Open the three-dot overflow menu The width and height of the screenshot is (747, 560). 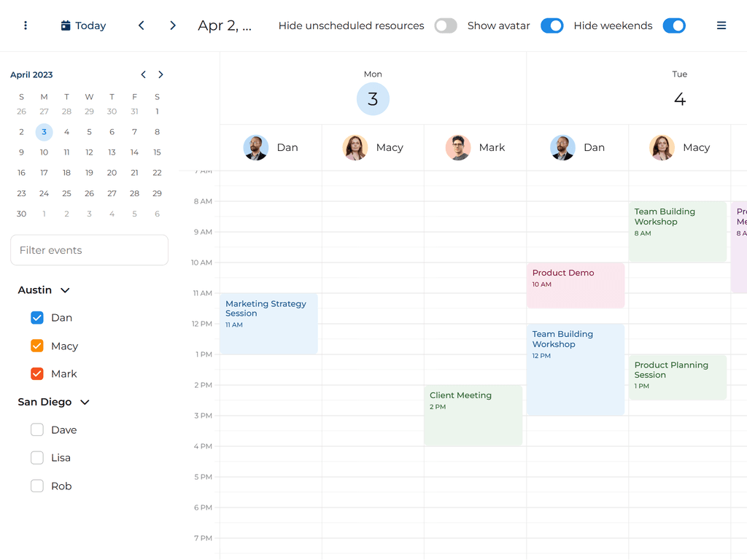(26, 25)
